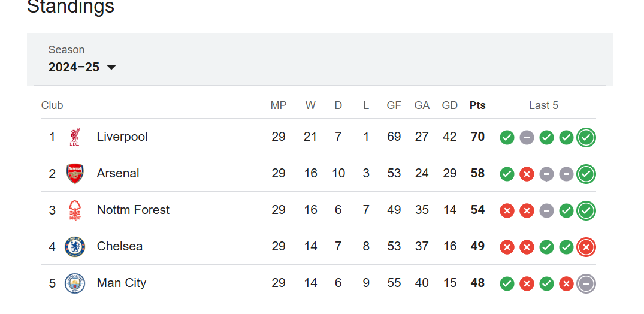
Task: Open the Chelsea team link
Action: tap(120, 247)
